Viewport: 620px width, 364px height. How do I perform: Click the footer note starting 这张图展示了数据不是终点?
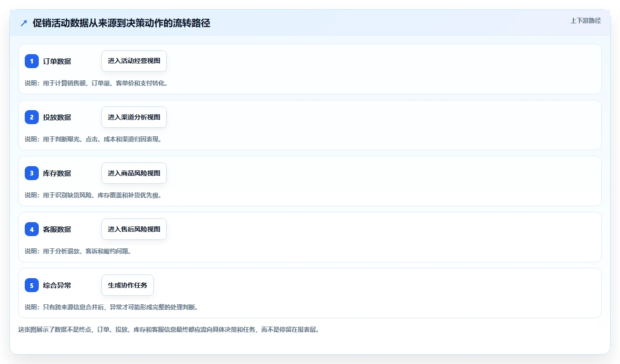(x=168, y=329)
